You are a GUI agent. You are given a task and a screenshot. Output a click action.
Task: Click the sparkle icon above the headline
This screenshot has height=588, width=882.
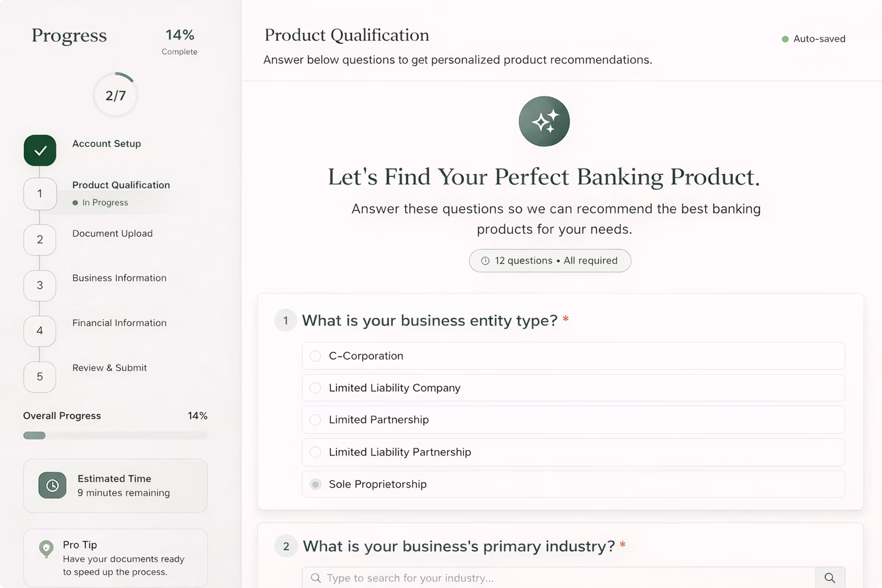[x=544, y=121]
